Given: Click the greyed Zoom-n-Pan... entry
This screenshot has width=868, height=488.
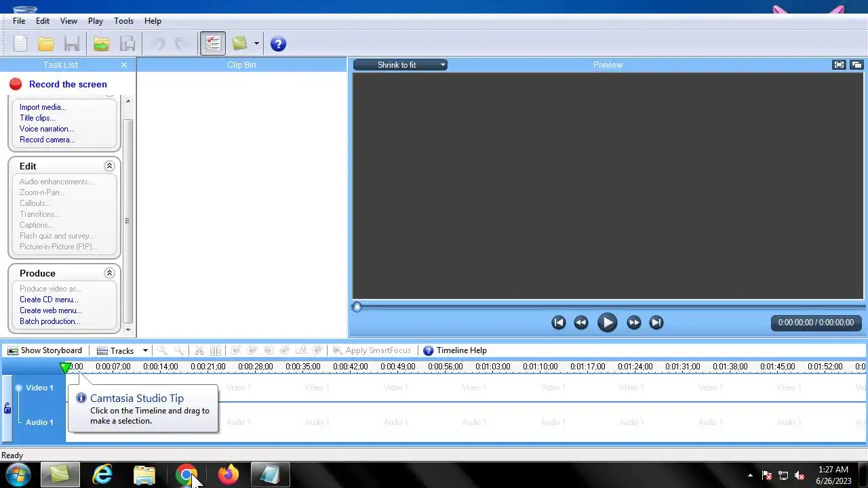Looking at the screenshot, I should (42, 192).
